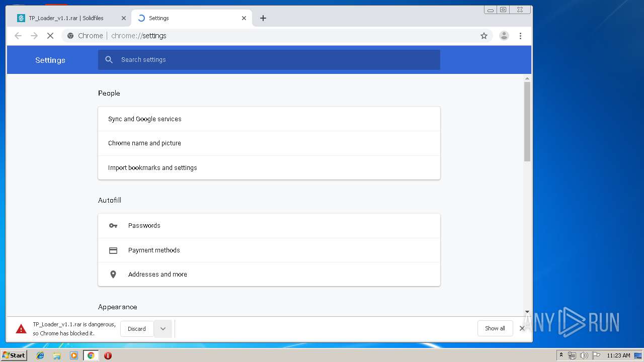This screenshot has width=644, height=362.
Task: Open the Chrome profile avatar
Action: (504, 36)
